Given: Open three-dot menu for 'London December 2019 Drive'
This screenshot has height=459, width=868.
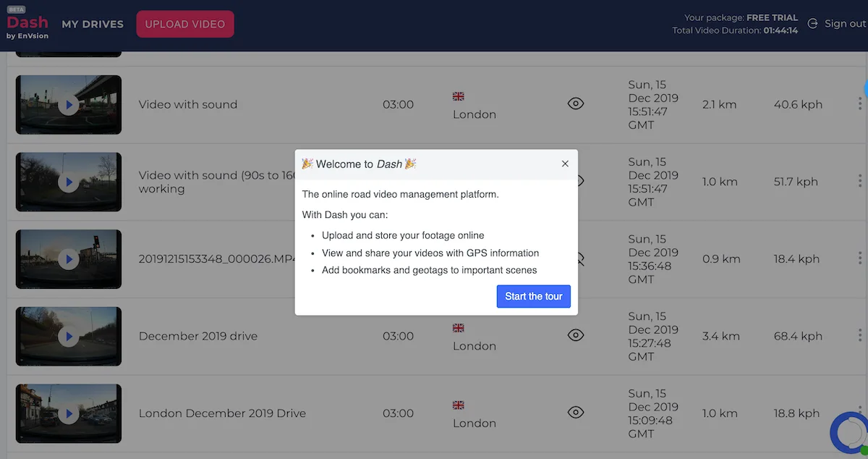Looking at the screenshot, I should click(x=859, y=413).
